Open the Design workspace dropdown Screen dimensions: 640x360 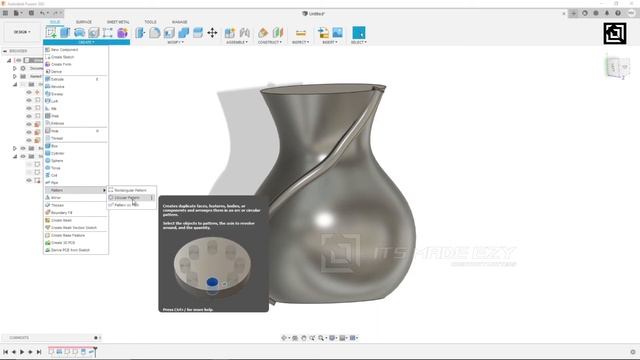pyautogui.click(x=22, y=32)
